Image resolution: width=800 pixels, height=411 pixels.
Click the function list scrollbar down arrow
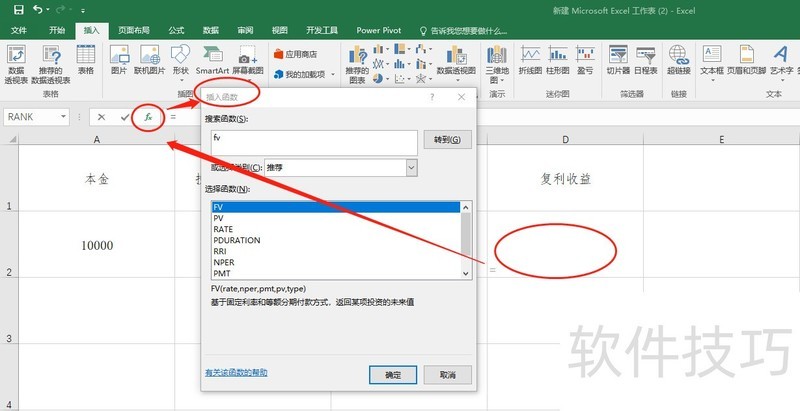465,274
